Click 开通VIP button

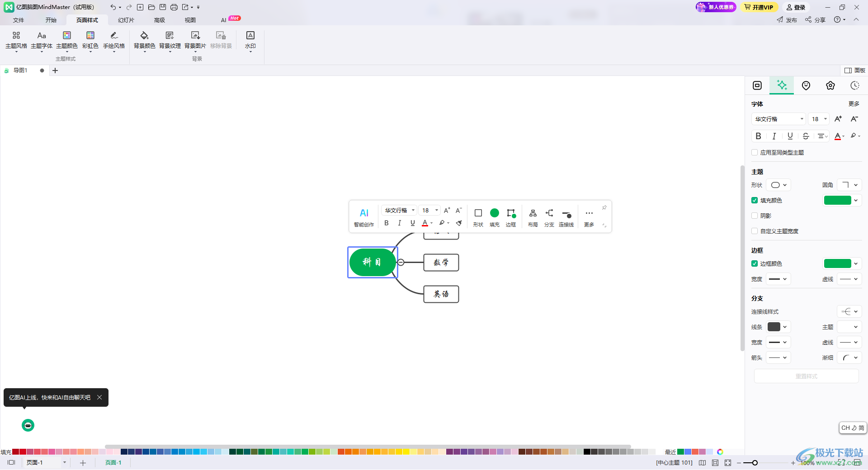click(x=759, y=7)
